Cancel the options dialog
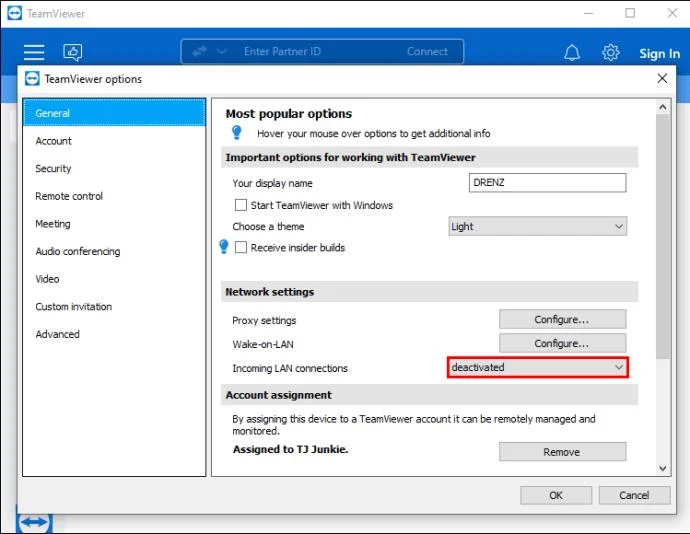This screenshot has height=534, width=690. coord(634,495)
